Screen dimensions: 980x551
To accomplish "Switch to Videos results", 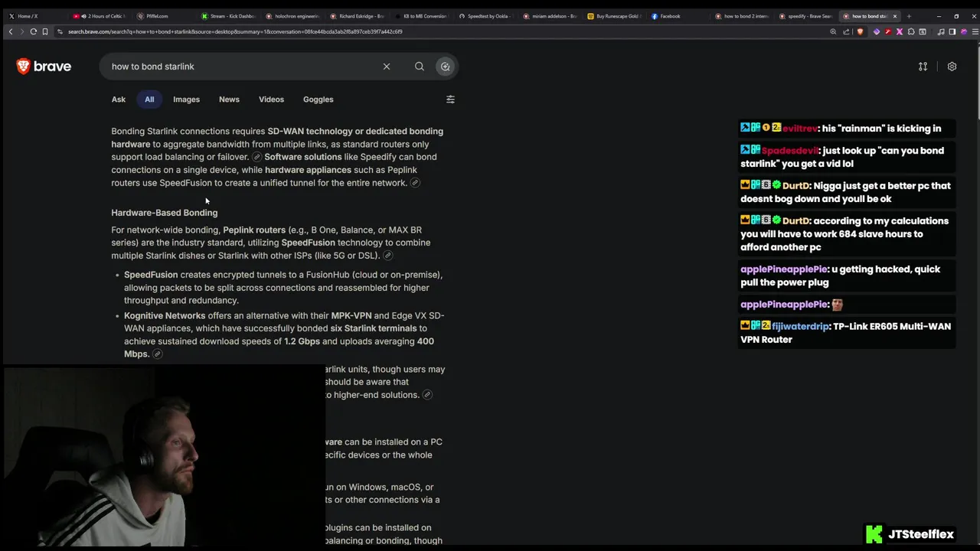I will tap(271, 99).
